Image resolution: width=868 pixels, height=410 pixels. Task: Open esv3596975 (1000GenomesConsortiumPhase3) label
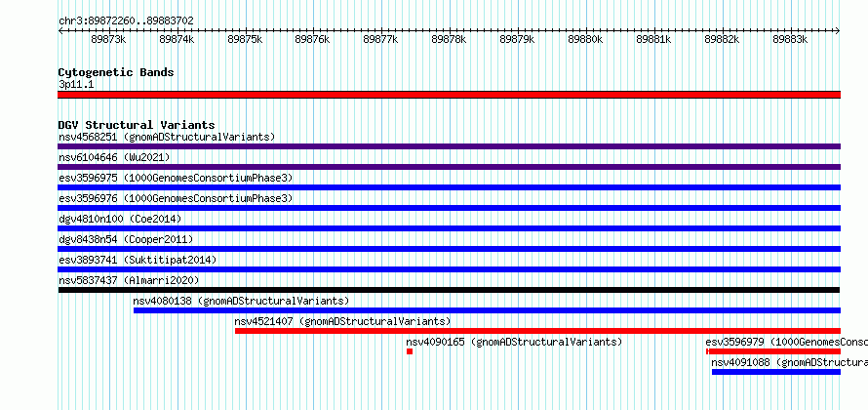pyautogui.click(x=176, y=178)
